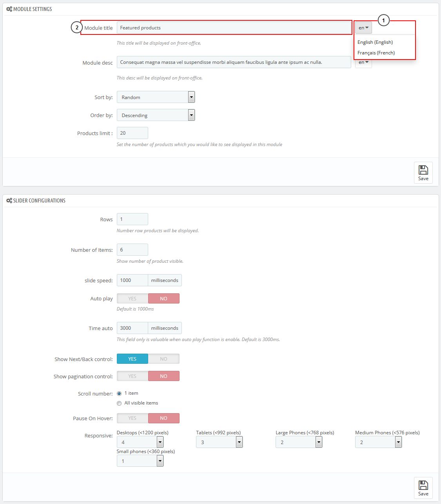Focus the Products limit input field
The width and height of the screenshot is (441, 504).
[132, 133]
